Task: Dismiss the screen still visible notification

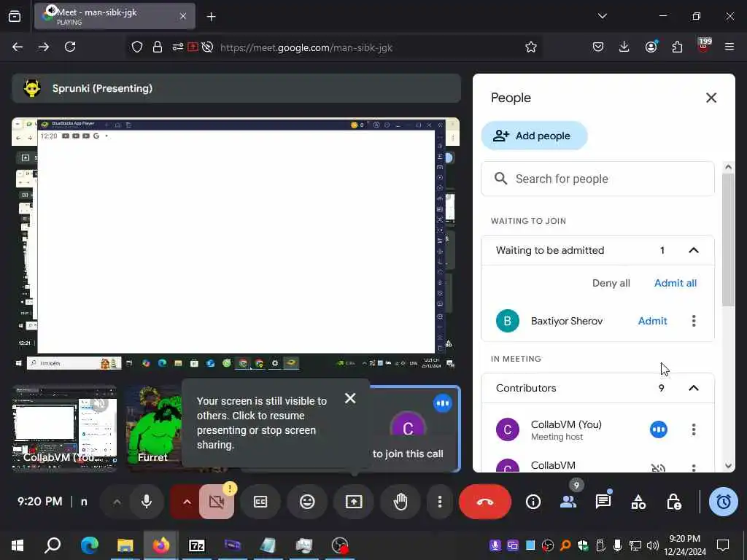Action: [x=350, y=398]
